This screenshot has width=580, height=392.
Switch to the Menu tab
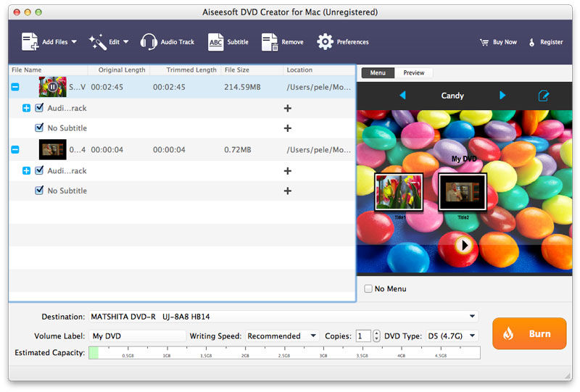pos(378,73)
